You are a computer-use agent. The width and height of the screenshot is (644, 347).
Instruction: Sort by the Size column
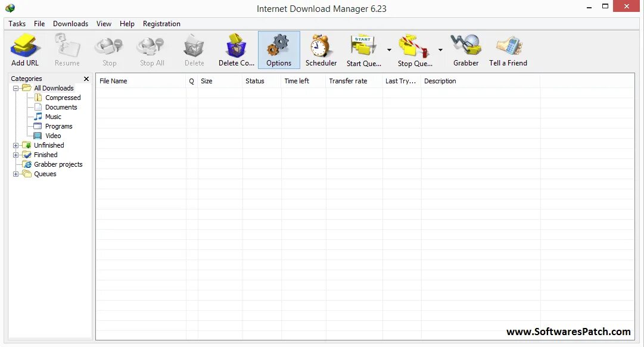click(x=220, y=81)
